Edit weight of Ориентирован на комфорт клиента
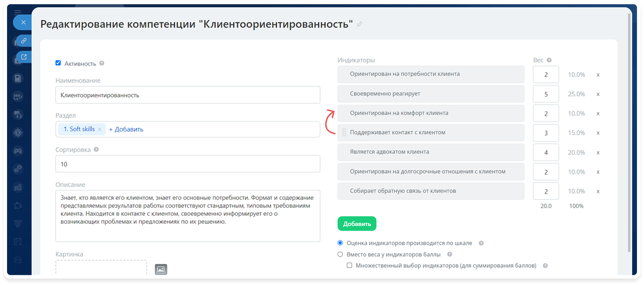Image resolution: width=644 pixels, height=285 pixels. 546,114
